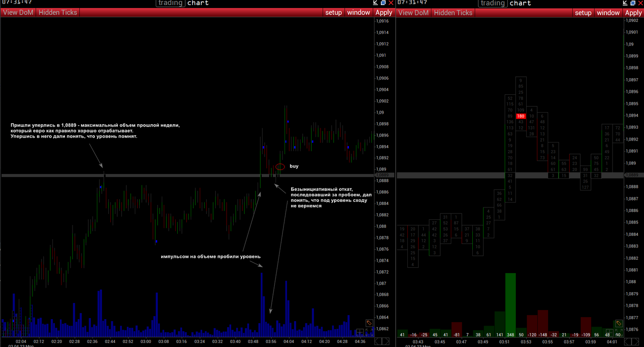Click the 07:31:47 clock in the cluster chart title
Viewport: 644px width, 347px height.
(x=412, y=2)
